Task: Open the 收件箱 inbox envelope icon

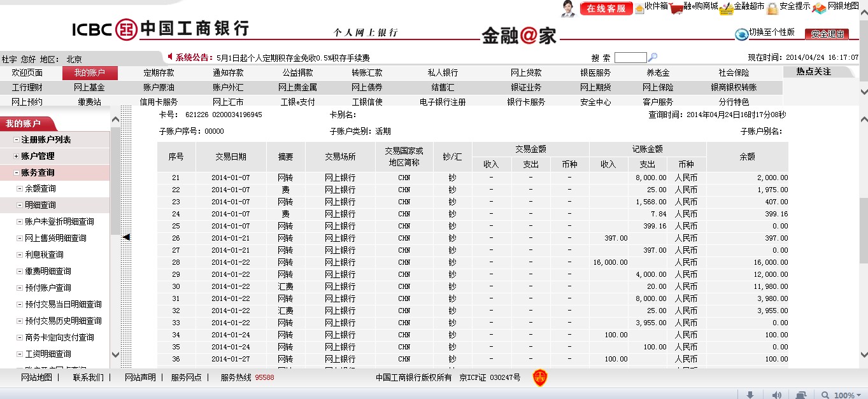Action: coord(639,8)
